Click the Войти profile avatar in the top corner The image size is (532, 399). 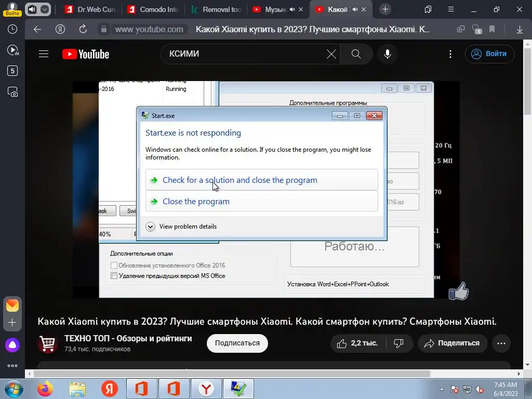(x=12, y=9)
